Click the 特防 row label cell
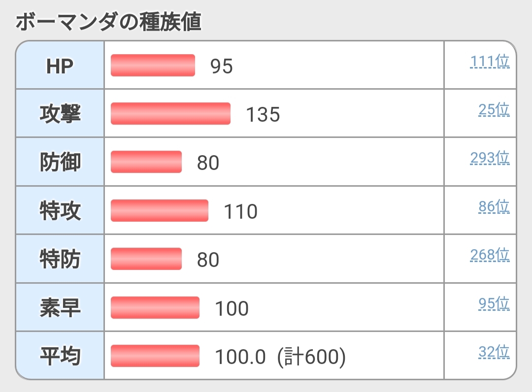The width and height of the screenshot is (532, 392). pyautogui.click(x=60, y=259)
